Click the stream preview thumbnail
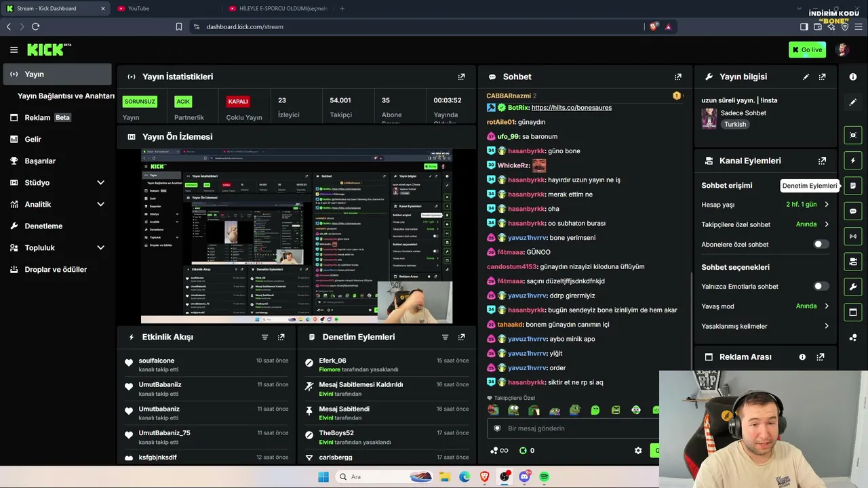This screenshot has height=488, width=868. tap(296, 236)
